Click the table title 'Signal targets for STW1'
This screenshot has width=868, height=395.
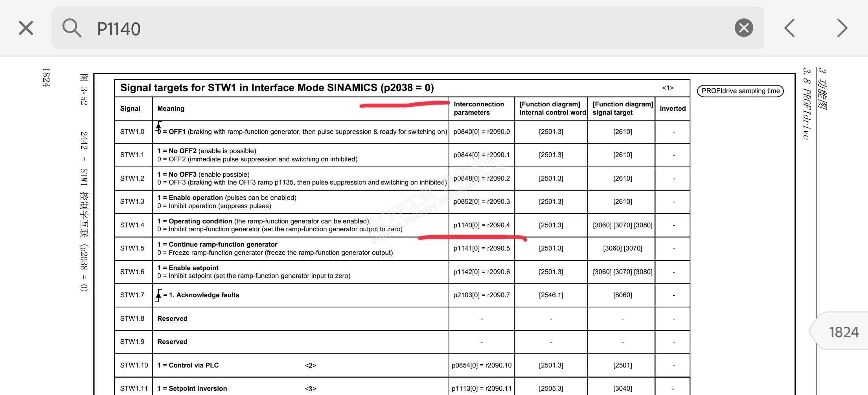(277, 88)
